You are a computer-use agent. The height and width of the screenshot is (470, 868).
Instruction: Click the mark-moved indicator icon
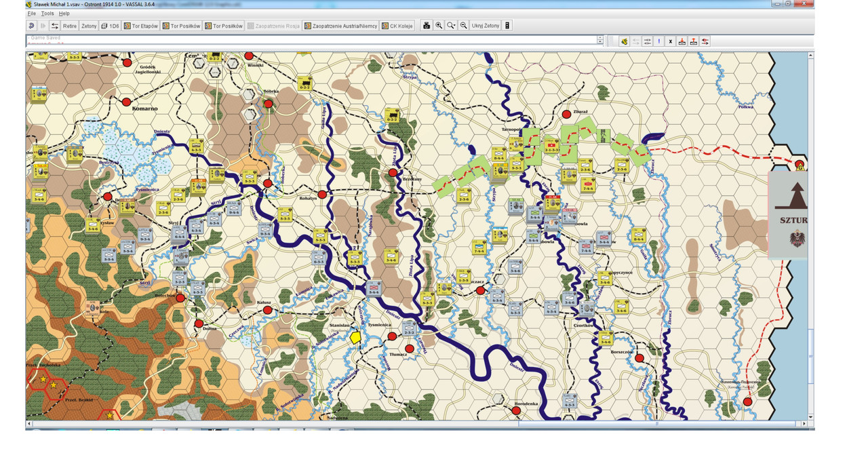(507, 26)
